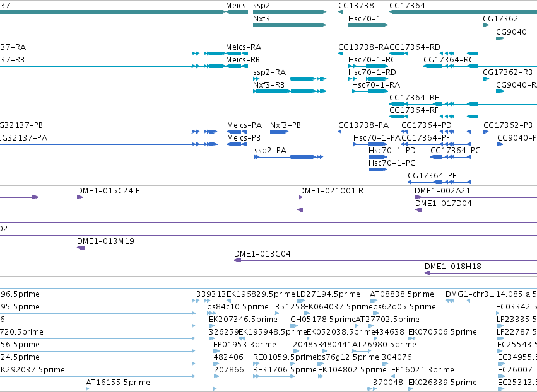The image size is (537, 392).
Task: Click transcript Nxf3-RB
Action: coord(269,85)
